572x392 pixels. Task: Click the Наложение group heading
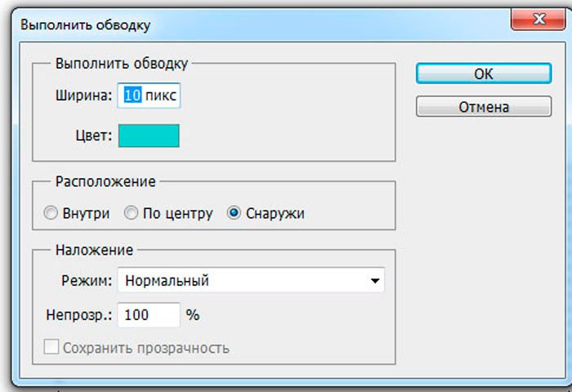pyautogui.click(x=94, y=249)
